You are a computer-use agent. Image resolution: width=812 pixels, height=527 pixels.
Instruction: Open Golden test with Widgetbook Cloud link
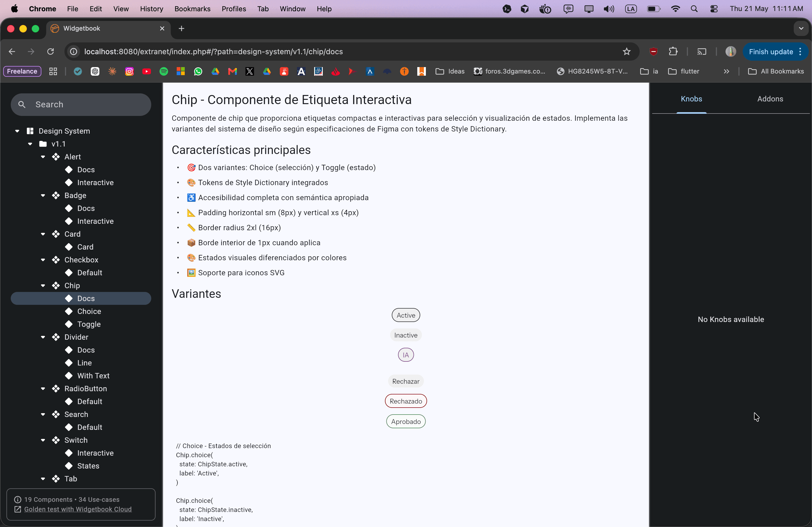point(78,509)
